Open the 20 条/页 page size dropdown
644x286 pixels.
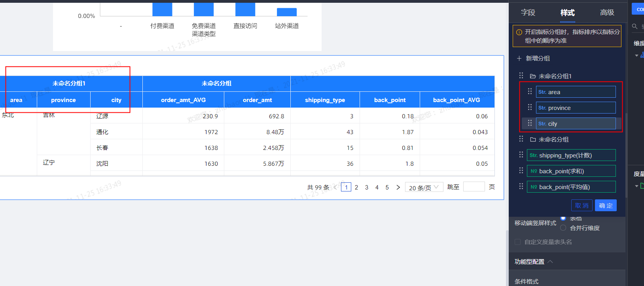(x=424, y=188)
